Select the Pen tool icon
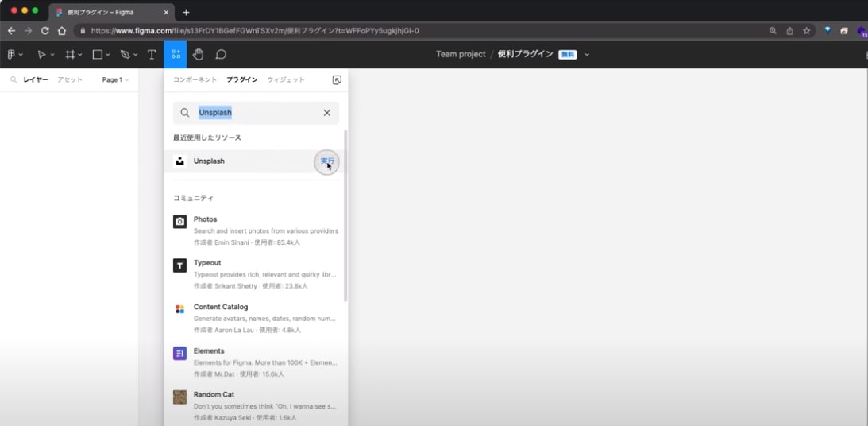This screenshot has width=868, height=426. pos(125,54)
